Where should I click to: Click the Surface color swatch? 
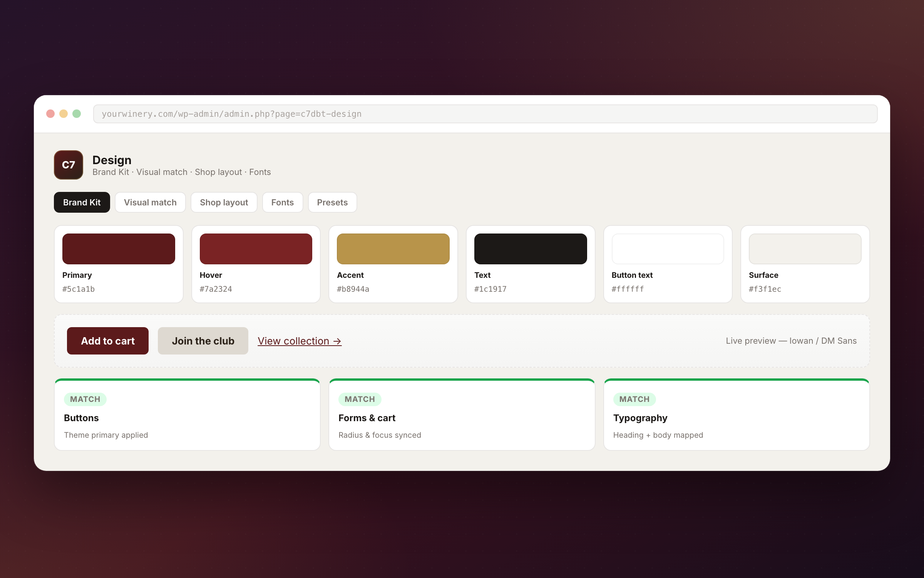click(x=805, y=249)
